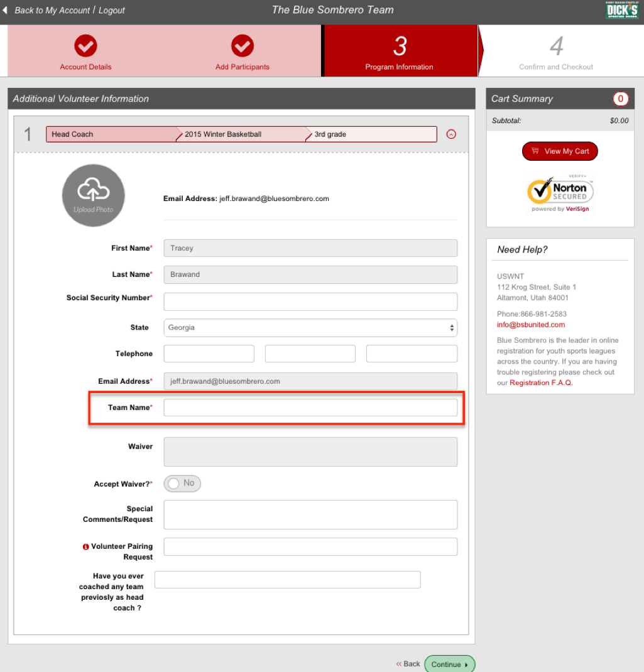Click the info@bsbunited.com email link
644x672 pixels.
(531, 325)
